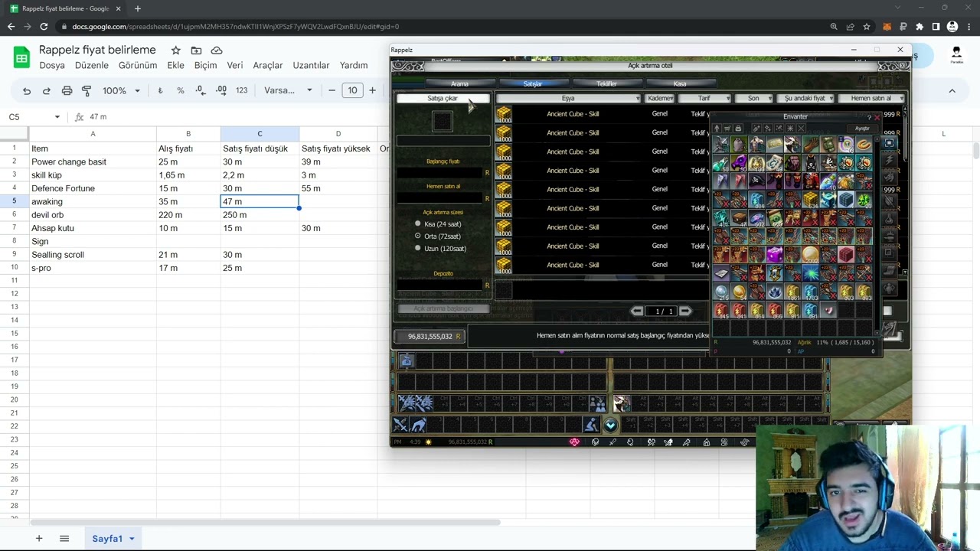The image size is (980, 551).
Task: Sort auction list by Eşya column
Action: pyautogui.click(x=568, y=98)
